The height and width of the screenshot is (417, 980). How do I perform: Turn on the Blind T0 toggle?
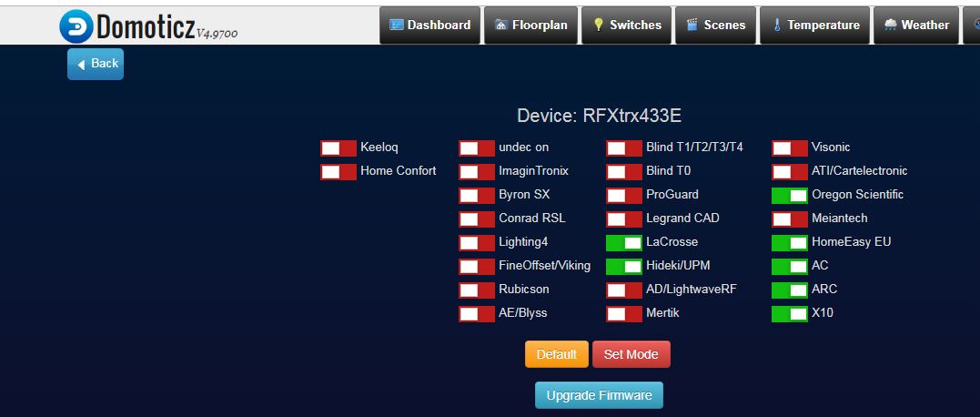624,172
